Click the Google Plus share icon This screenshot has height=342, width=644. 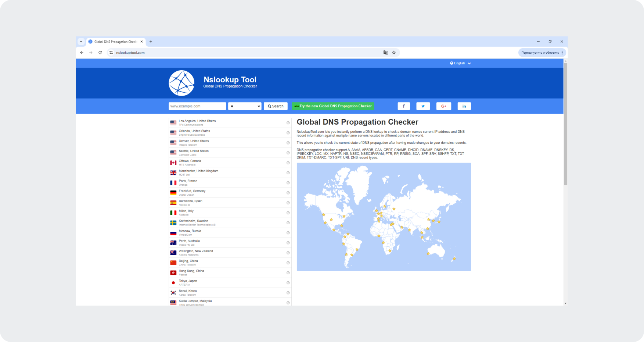click(443, 106)
